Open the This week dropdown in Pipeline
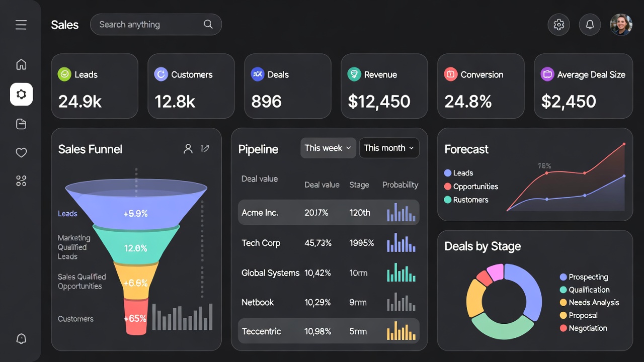 click(x=328, y=148)
